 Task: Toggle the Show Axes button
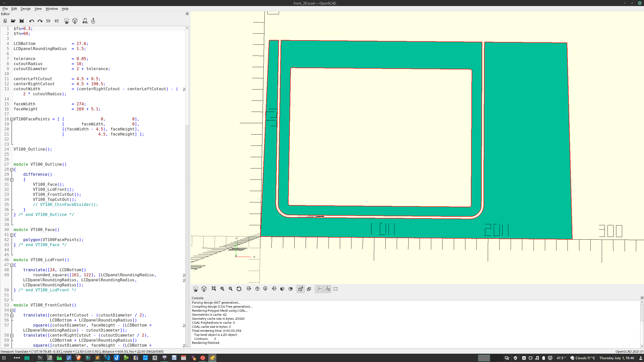point(319,289)
